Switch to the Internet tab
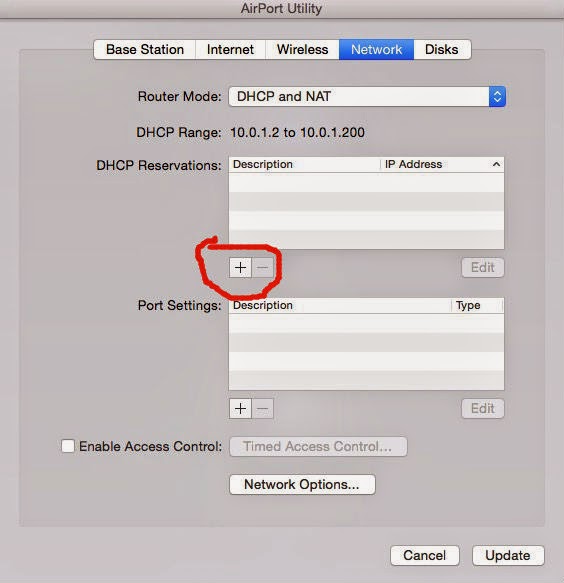Image resolution: width=564 pixels, height=583 pixels. pos(230,49)
